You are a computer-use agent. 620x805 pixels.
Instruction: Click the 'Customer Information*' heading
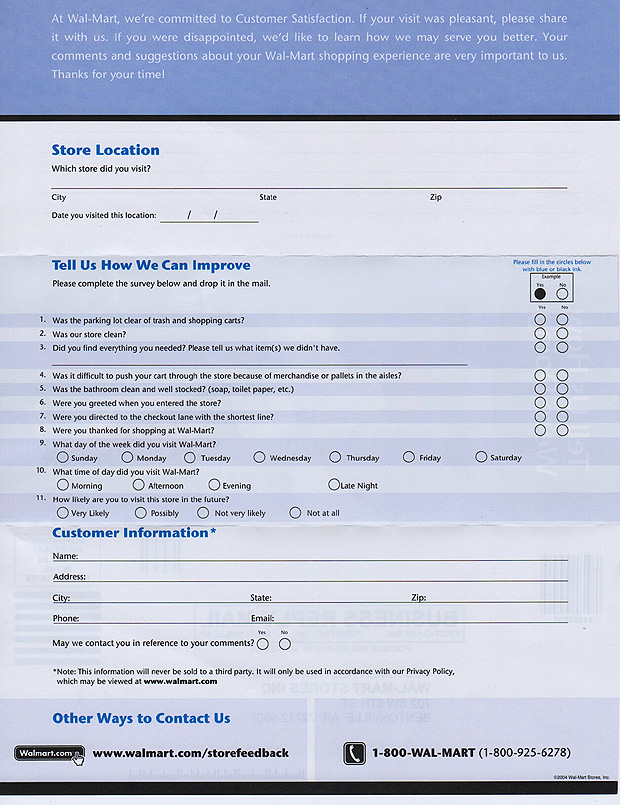(x=134, y=533)
